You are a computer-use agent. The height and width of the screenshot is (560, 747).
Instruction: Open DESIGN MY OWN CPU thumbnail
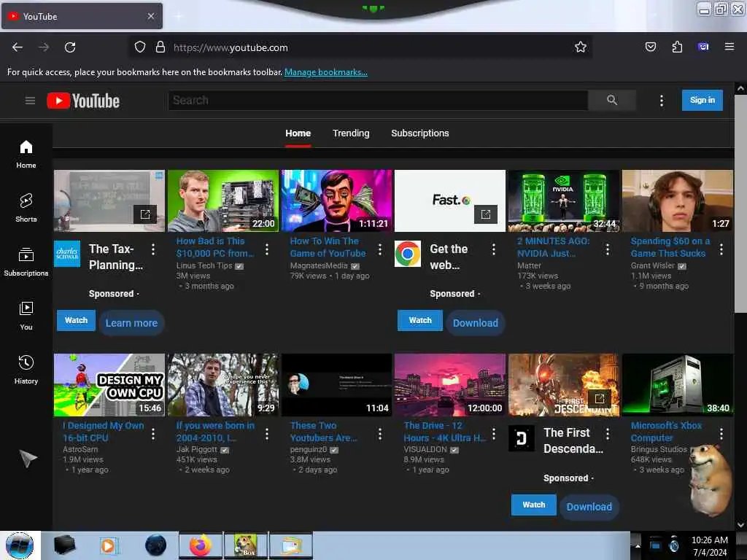click(x=109, y=385)
